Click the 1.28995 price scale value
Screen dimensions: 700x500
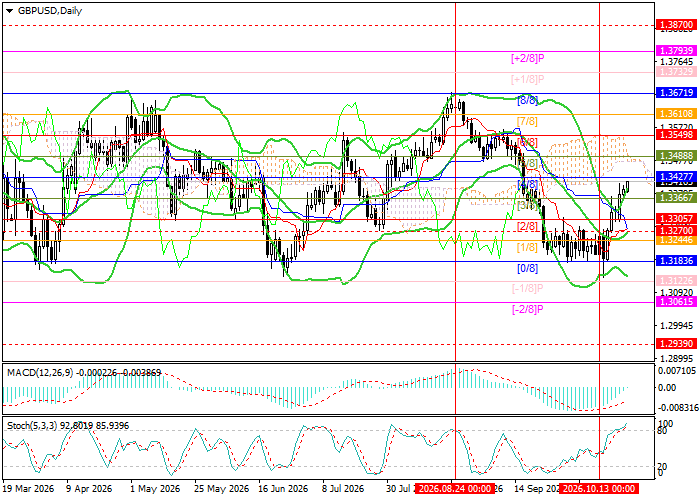click(677, 359)
